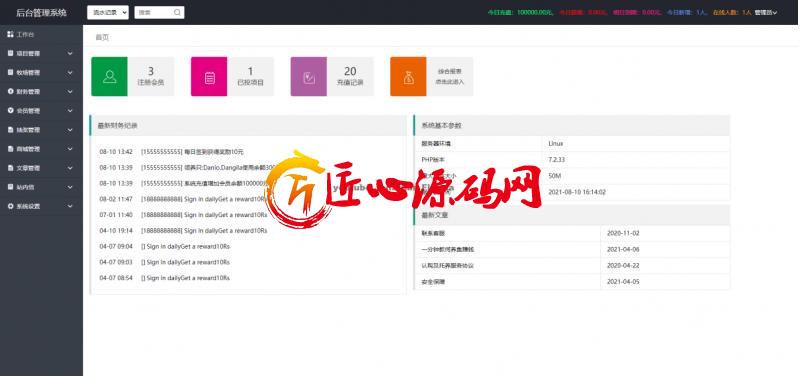800x376 pixels.
Task: Expand the 商城管理 sidebar chevron
Action: (70, 149)
